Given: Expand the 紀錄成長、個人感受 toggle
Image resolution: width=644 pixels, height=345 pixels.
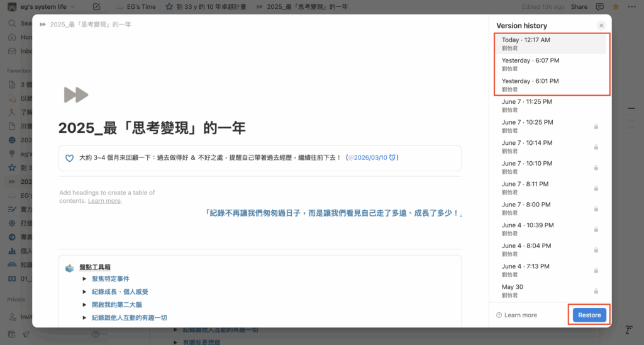Looking at the screenshot, I should (x=85, y=292).
